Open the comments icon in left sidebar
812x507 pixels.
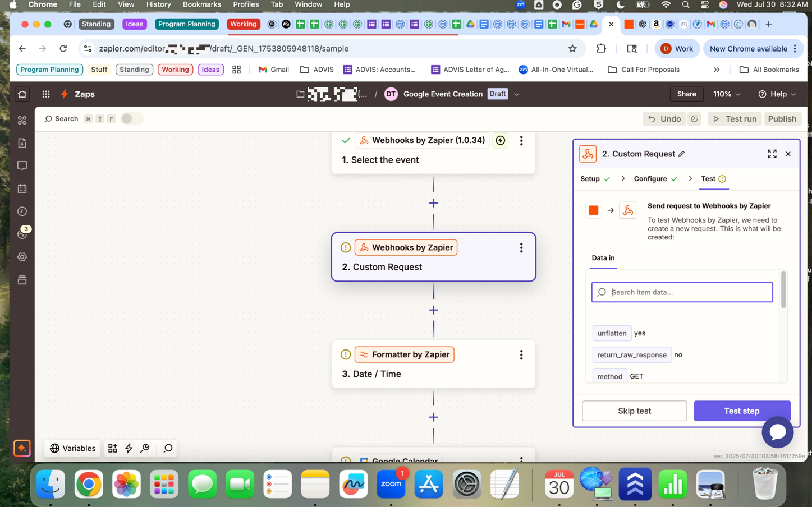coord(22,166)
